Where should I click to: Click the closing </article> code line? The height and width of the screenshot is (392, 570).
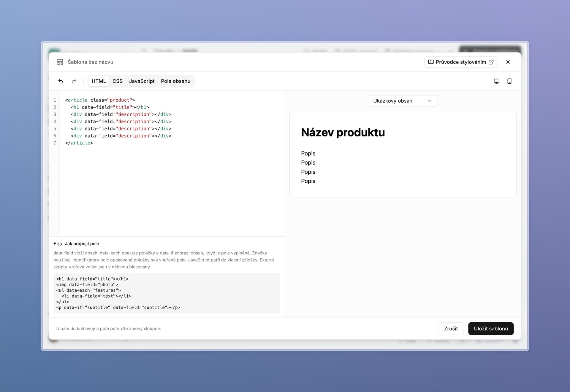(79, 143)
